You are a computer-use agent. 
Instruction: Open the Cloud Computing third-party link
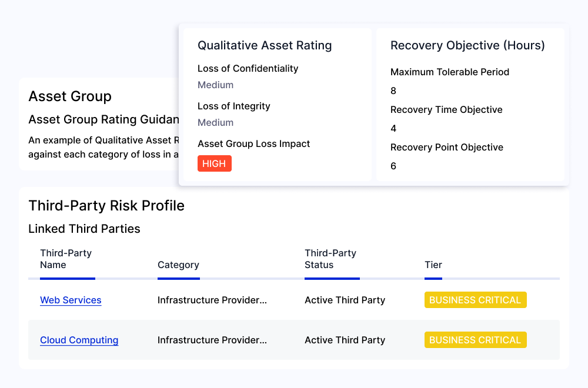click(x=79, y=340)
